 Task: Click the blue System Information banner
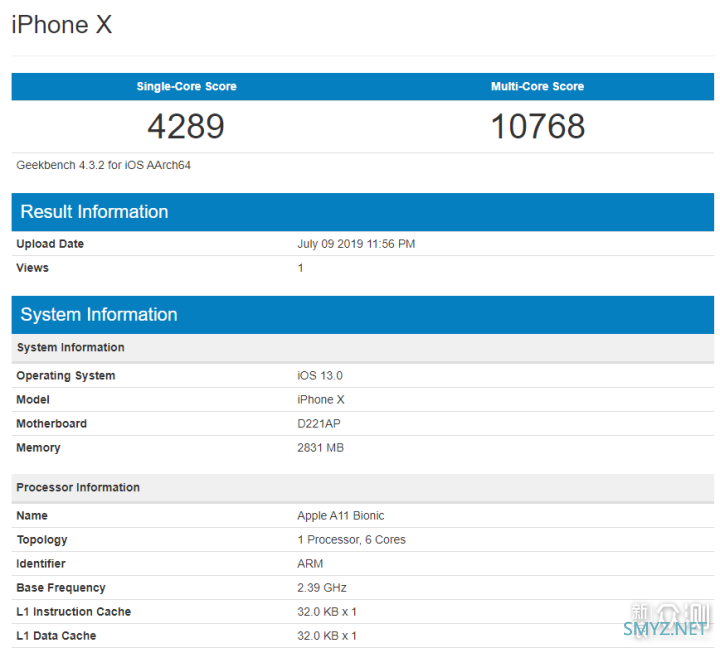pos(363,315)
